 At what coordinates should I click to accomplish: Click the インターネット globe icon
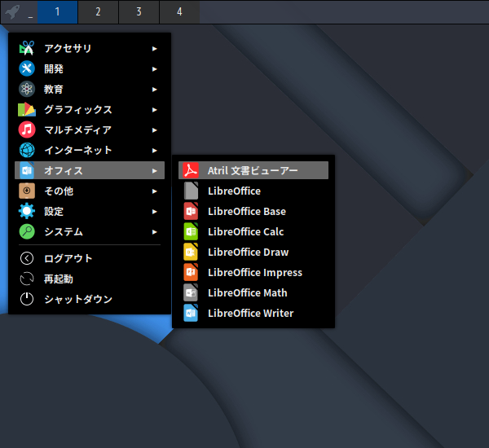click(27, 150)
